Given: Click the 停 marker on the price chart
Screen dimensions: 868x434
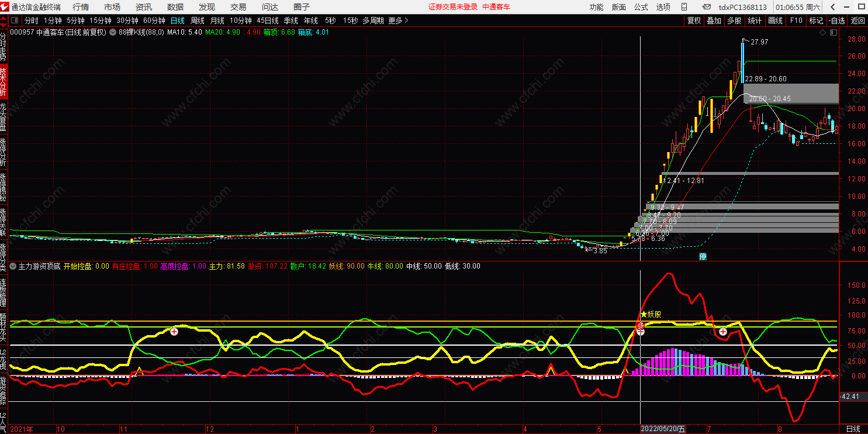Looking at the screenshot, I should point(703,256).
